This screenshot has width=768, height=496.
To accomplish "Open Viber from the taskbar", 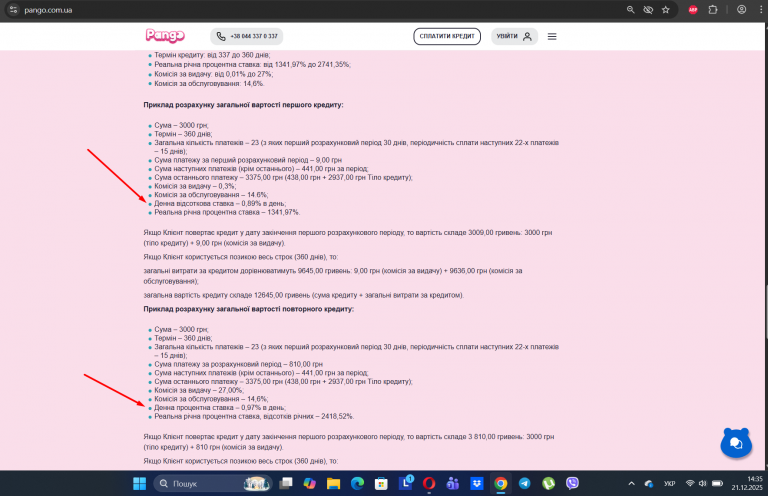I will click(x=572, y=484).
